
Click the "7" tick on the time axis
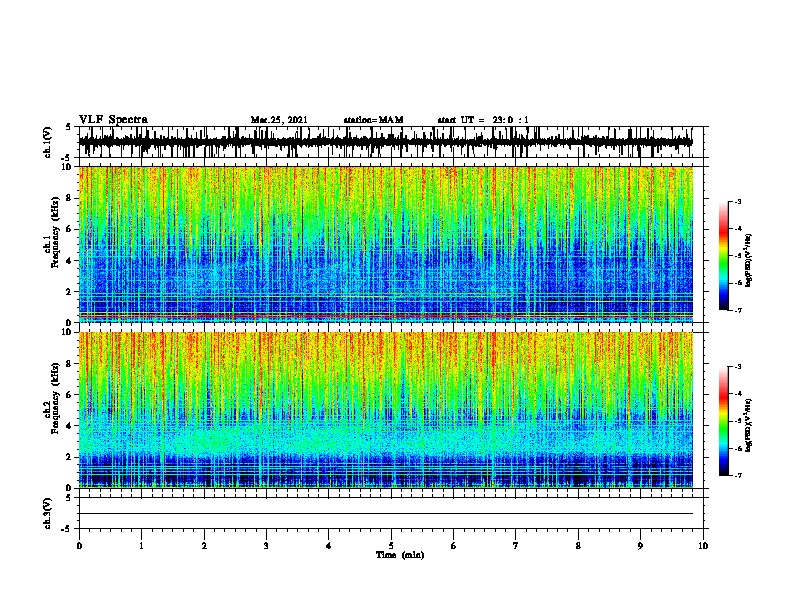click(x=516, y=546)
